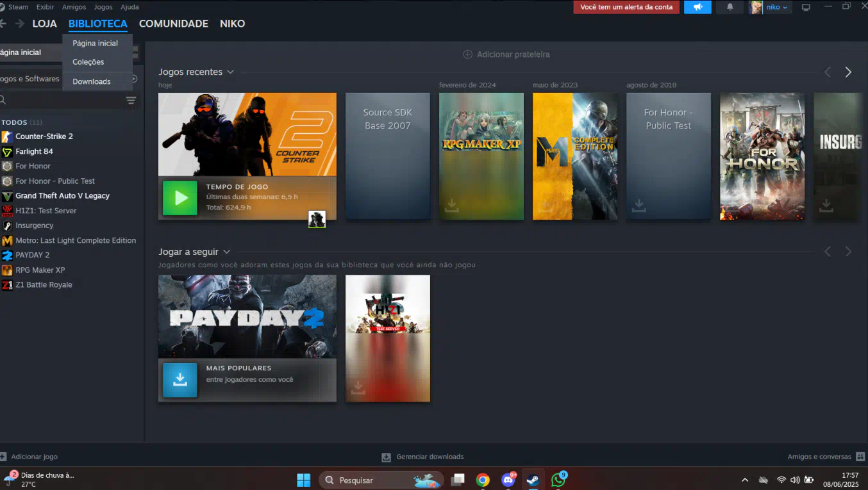Click the download icon on For Honor Public Test card

tap(639, 205)
